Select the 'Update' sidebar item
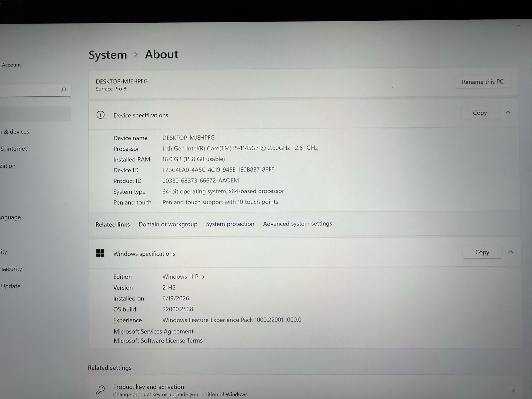 click(x=11, y=286)
